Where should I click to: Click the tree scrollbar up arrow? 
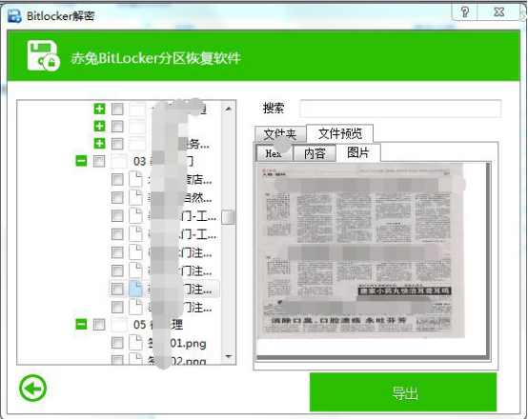click(x=229, y=109)
